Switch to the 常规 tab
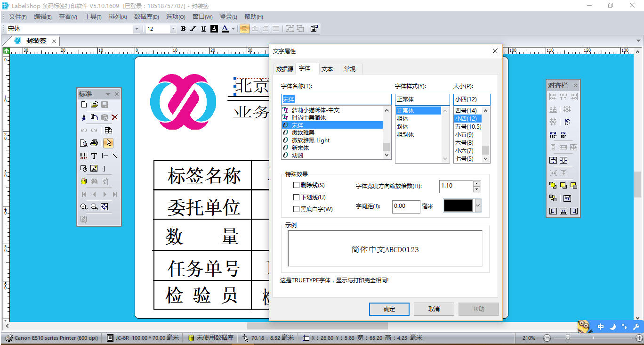 click(x=350, y=69)
